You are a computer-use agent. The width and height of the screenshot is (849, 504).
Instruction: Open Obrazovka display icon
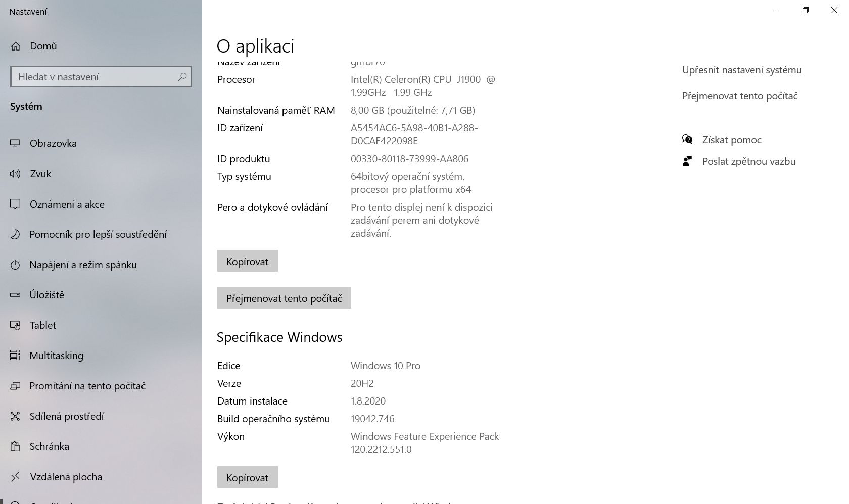pos(15,143)
